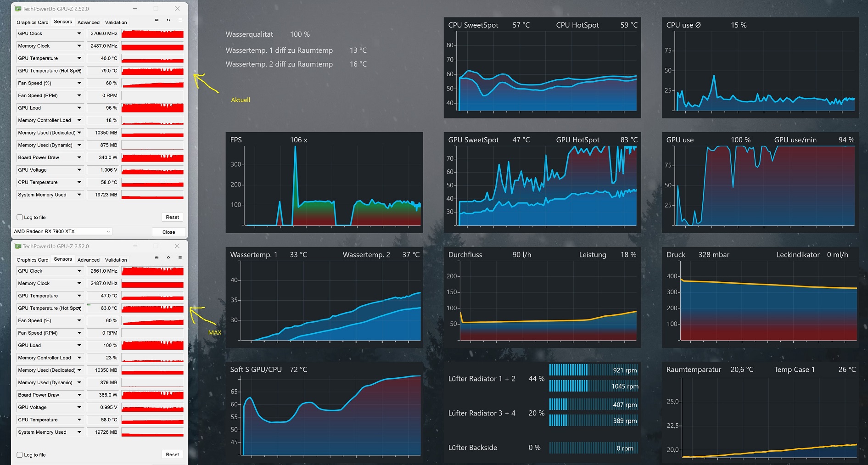Click the Wasserqualität 100 % reading
The image size is (868, 465).
pos(268,34)
